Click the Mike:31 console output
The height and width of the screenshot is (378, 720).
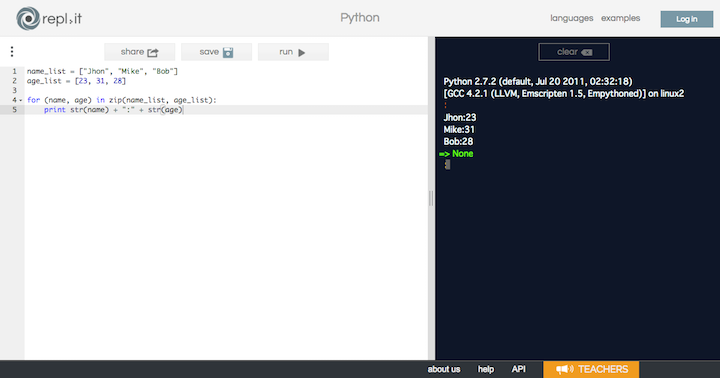(x=459, y=130)
